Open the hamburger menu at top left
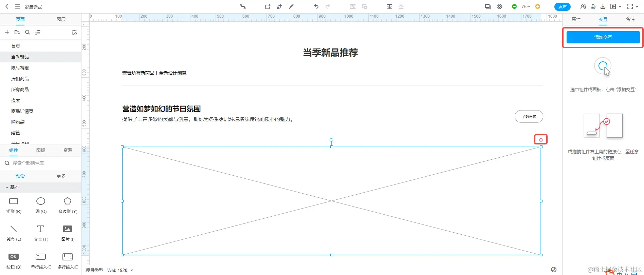 pos(17,6)
